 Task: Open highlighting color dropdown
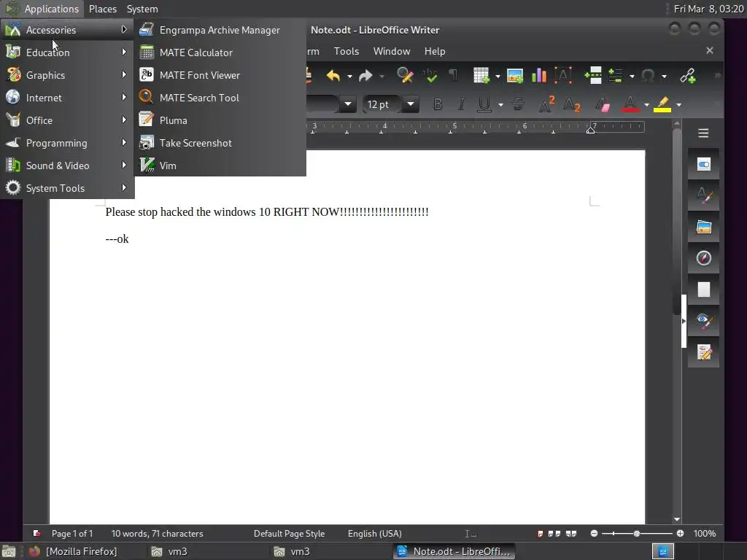679,105
